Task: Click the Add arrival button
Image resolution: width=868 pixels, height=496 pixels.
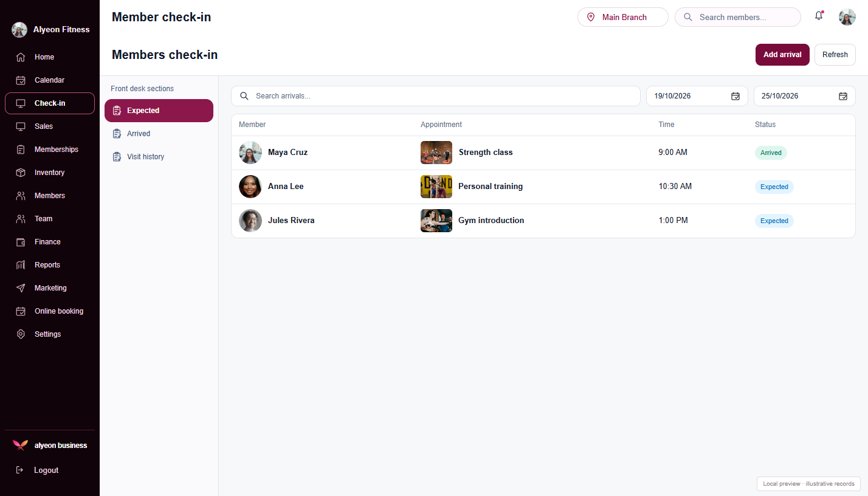Action: (782, 55)
